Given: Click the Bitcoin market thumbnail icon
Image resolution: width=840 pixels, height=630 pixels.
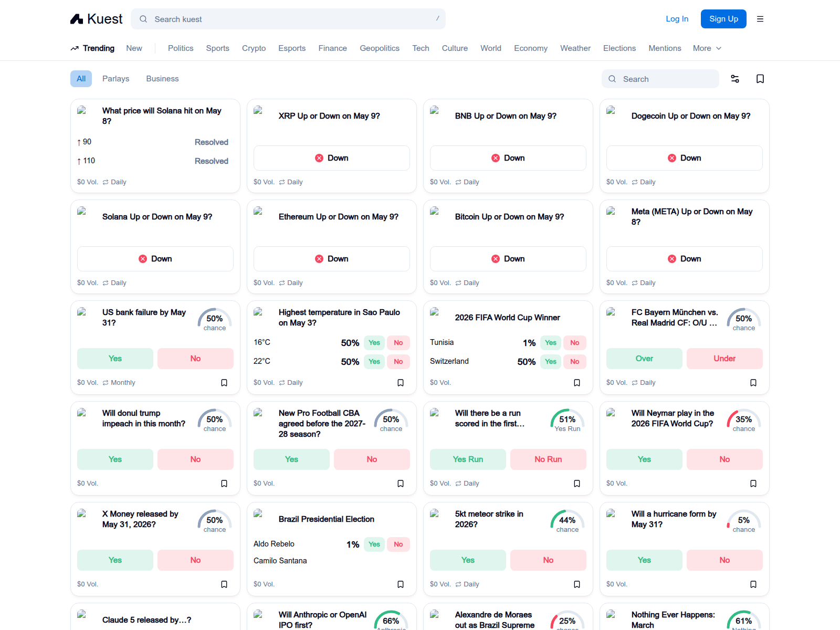Looking at the screenshot, I should pos(434,211).
